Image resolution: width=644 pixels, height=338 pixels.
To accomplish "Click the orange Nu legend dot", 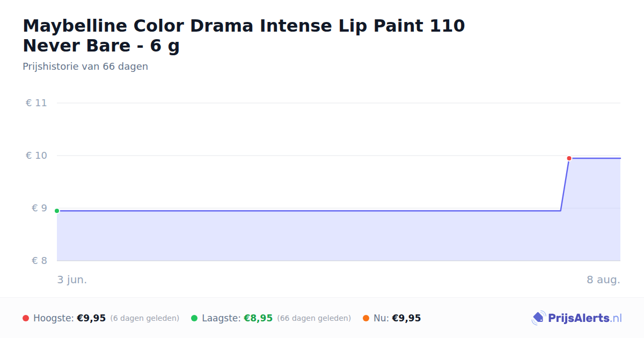I will pyautogui.click(x=366, y=318).
